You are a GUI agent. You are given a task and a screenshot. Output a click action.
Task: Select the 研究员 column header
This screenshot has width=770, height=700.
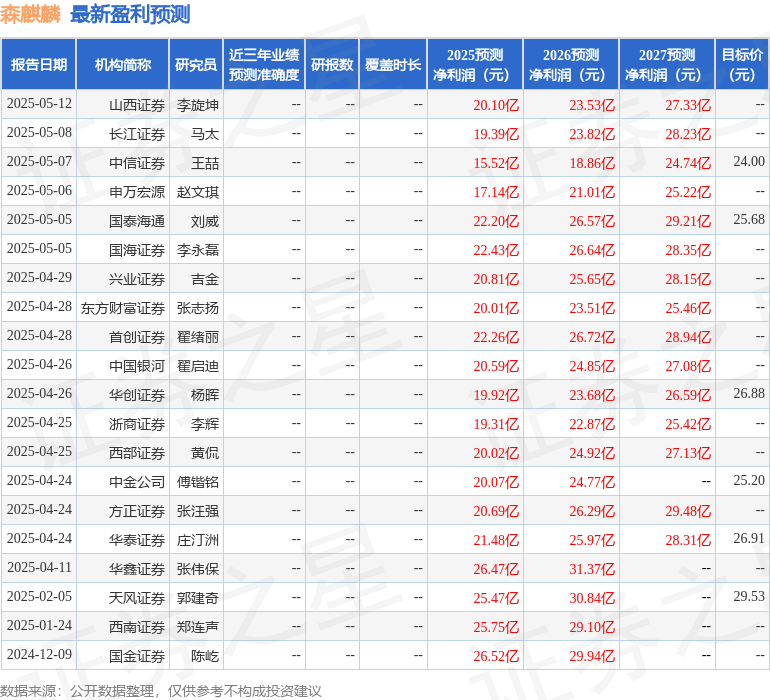point(196,64)
